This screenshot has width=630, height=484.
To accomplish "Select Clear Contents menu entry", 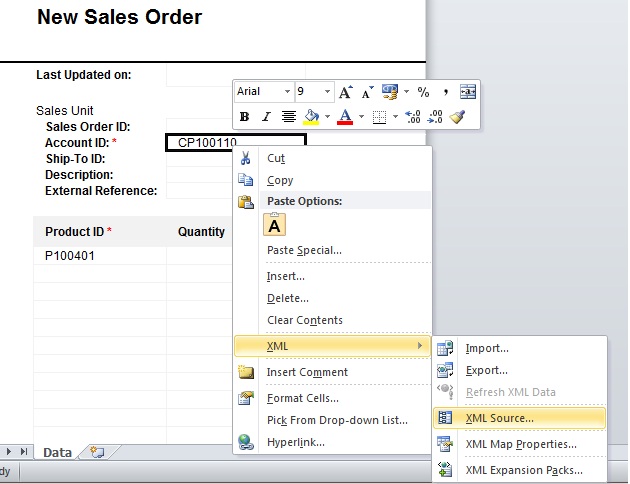I will coord(305,320).
